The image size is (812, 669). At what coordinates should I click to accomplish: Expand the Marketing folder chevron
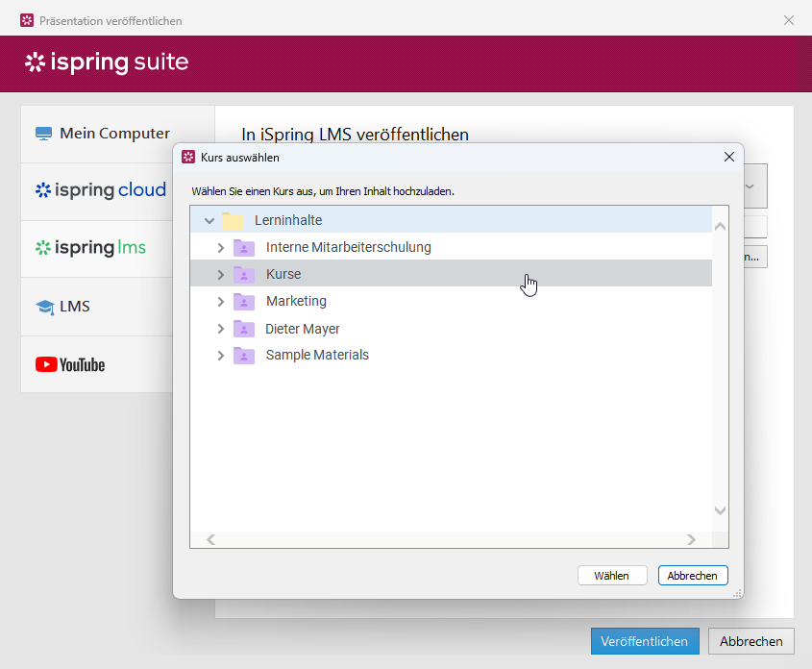[221, 302]
